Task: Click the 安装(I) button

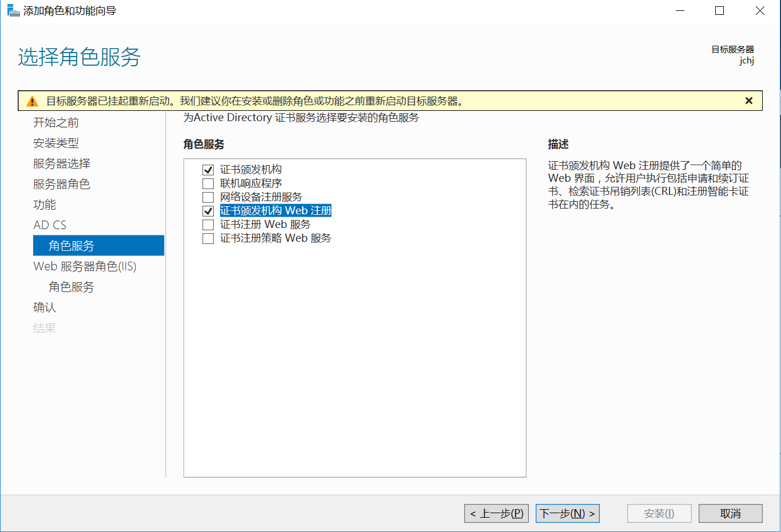Action: point(659,513)
